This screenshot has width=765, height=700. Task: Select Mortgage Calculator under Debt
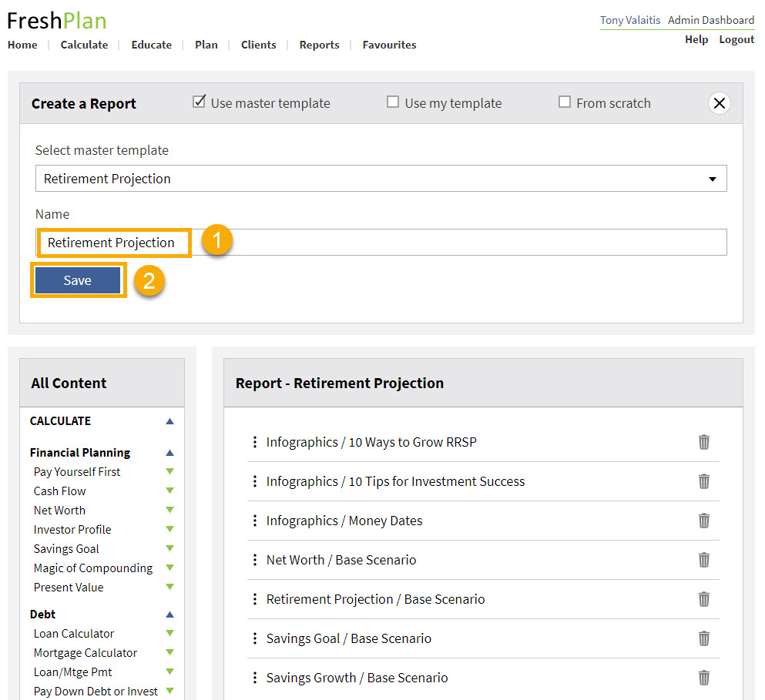(x=86, y=653)
